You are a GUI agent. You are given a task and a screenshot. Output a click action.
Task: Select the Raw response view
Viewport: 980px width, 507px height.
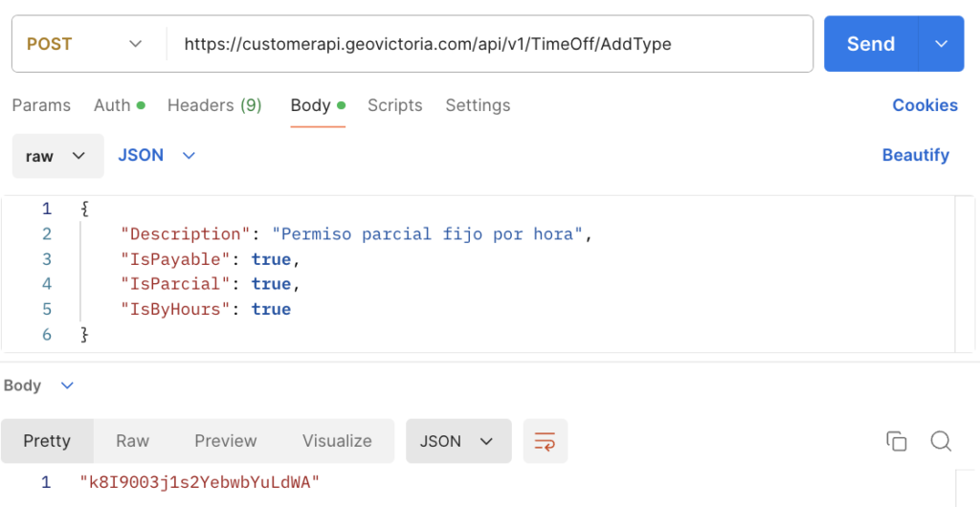pos(132,441)
